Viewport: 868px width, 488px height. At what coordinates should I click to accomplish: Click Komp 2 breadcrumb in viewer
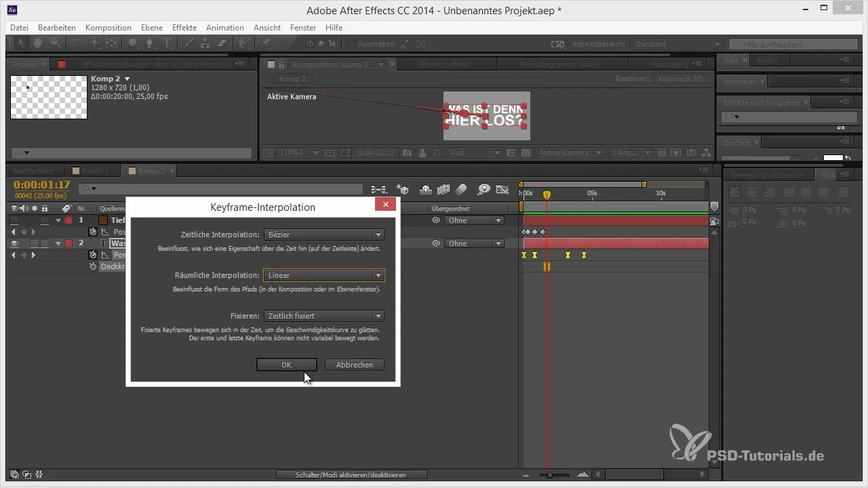(x=293, y=79)
